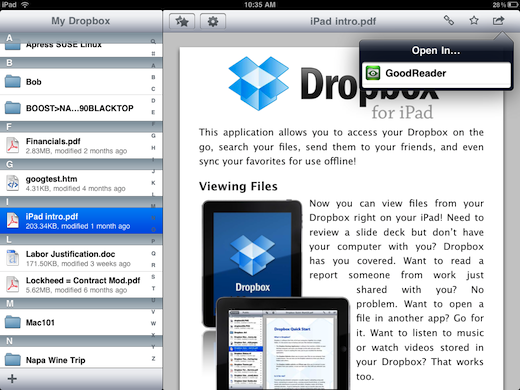Open the Favorites star-list toolbar button
Screen dimensions: 520x390
(x=182, y=22)
